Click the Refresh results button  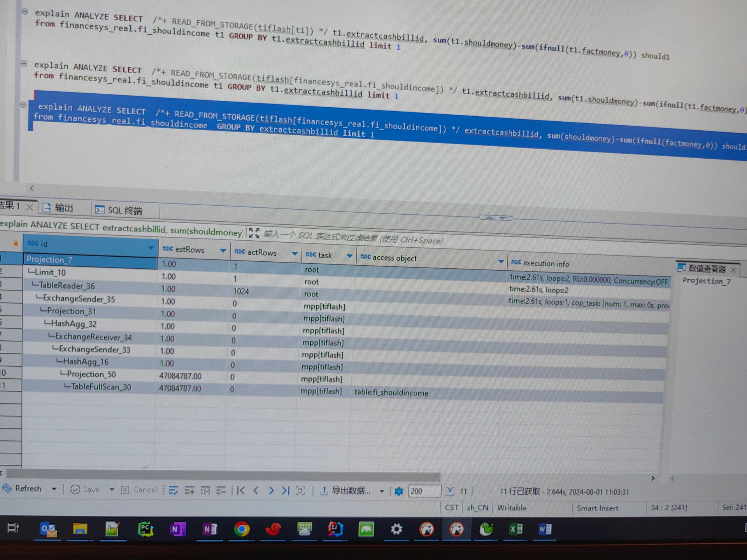23,488
